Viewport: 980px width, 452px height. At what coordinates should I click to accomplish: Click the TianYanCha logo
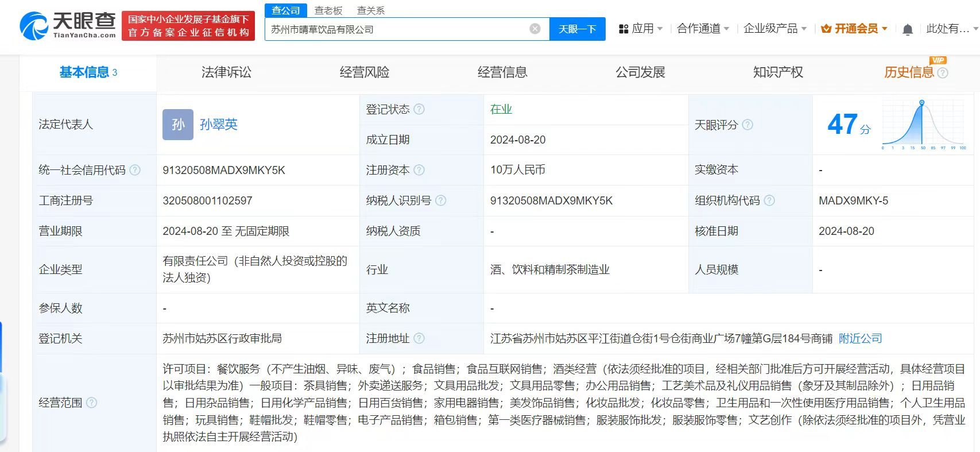pyautogui.click(x=68, y=25)
